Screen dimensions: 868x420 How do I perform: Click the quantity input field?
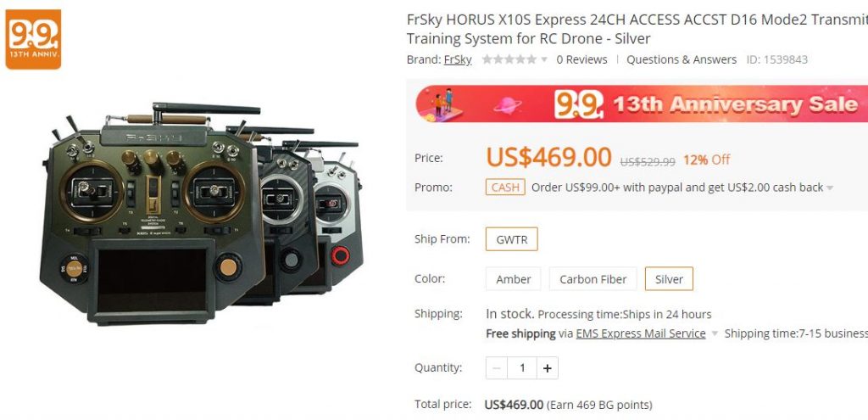pyautogui.click(x=521, y=368)
